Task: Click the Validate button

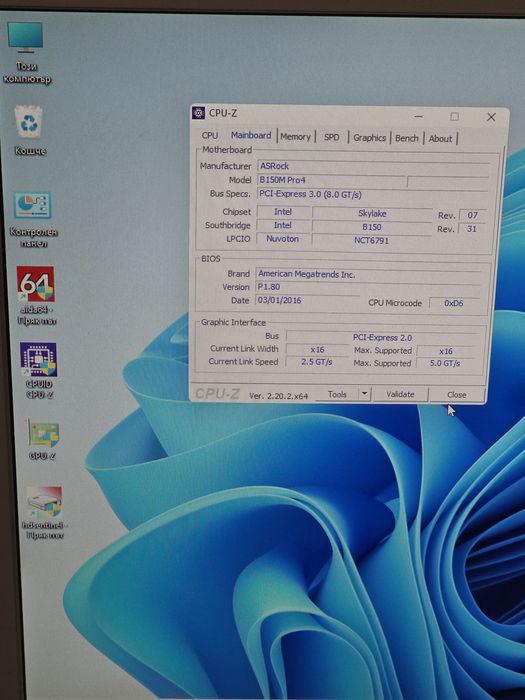Action: [400, 395]
